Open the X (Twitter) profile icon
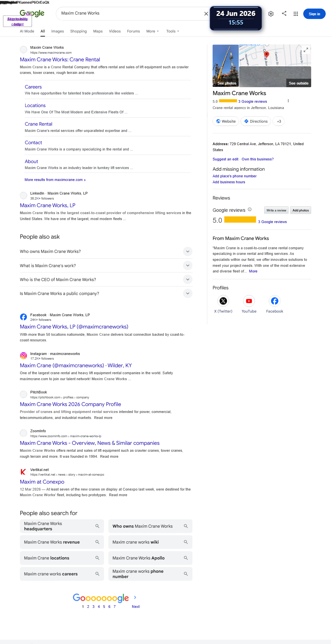This screenshot has width=335, height=644. (223, 301)
